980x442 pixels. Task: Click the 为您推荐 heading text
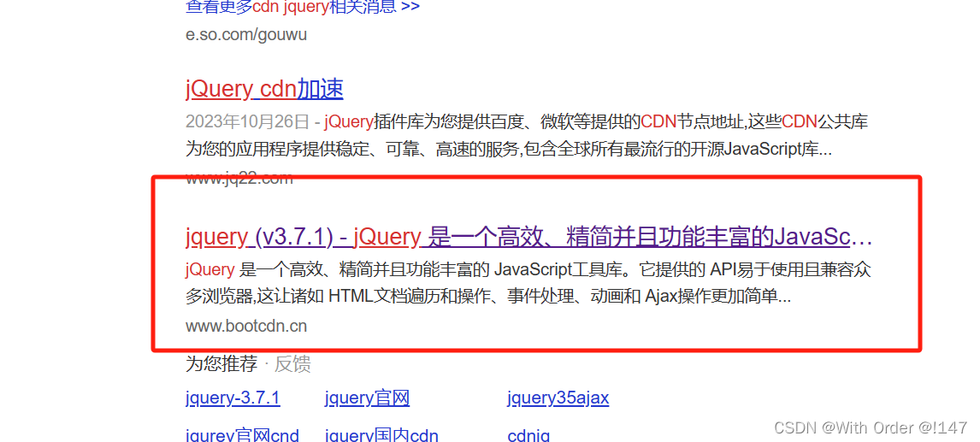point(221,364)
